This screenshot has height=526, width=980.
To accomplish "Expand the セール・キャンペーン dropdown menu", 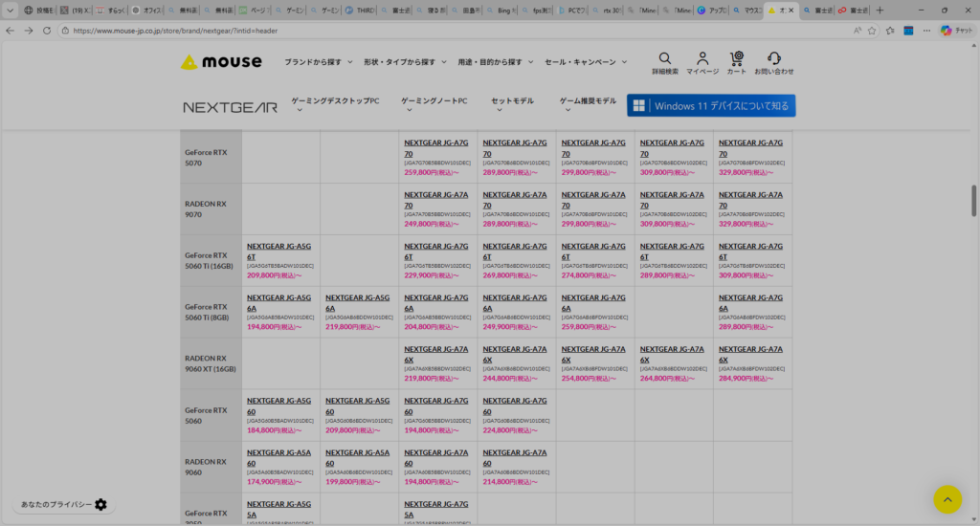I will pos(585,62).
